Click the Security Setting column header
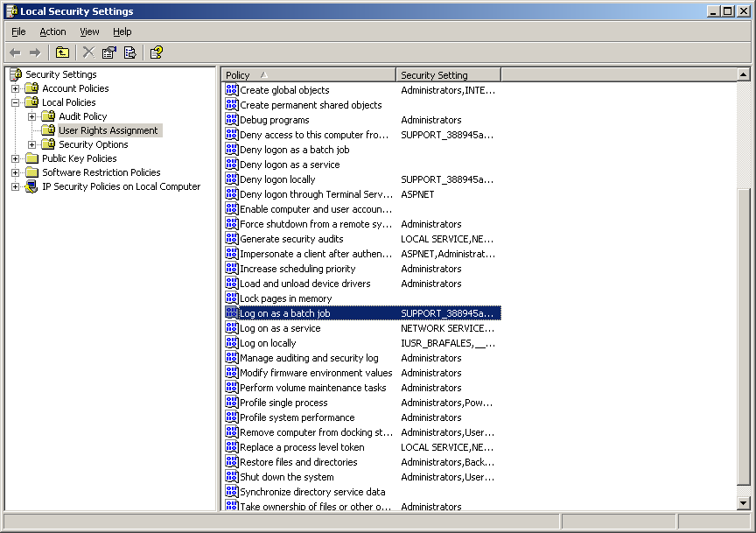Screen dimensions: 756x533 [448, 75]
